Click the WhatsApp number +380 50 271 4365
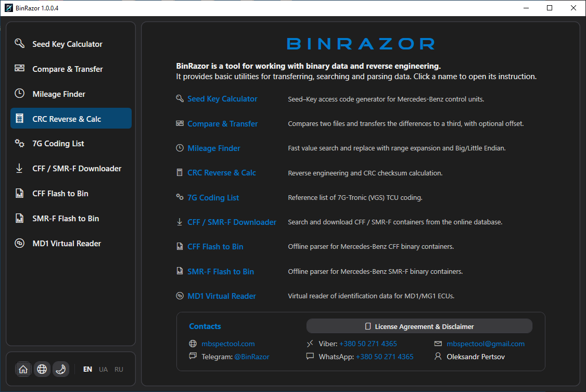 385,357
